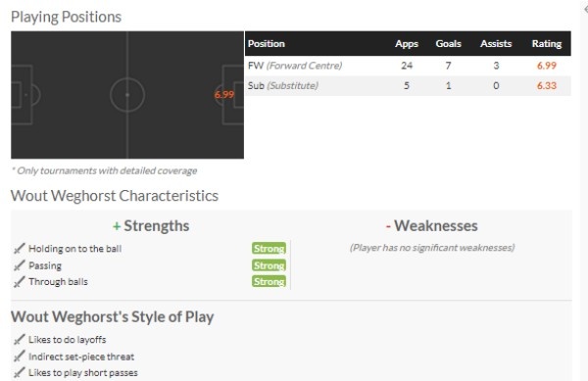Click the sword icon next to Likes to do layoffs

(x=20, y=340)
